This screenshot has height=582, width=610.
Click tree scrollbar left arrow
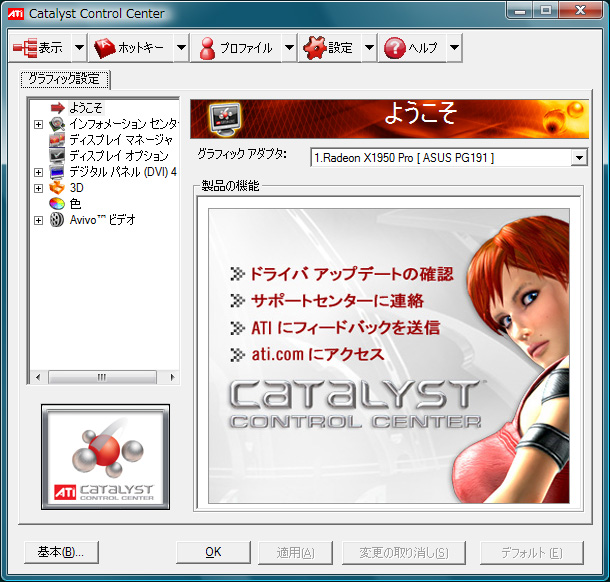click(38, 377)
